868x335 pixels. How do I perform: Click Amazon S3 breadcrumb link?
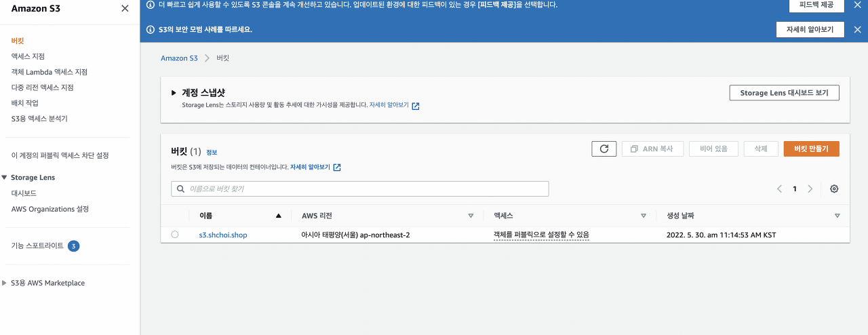[x=179, y=58]
